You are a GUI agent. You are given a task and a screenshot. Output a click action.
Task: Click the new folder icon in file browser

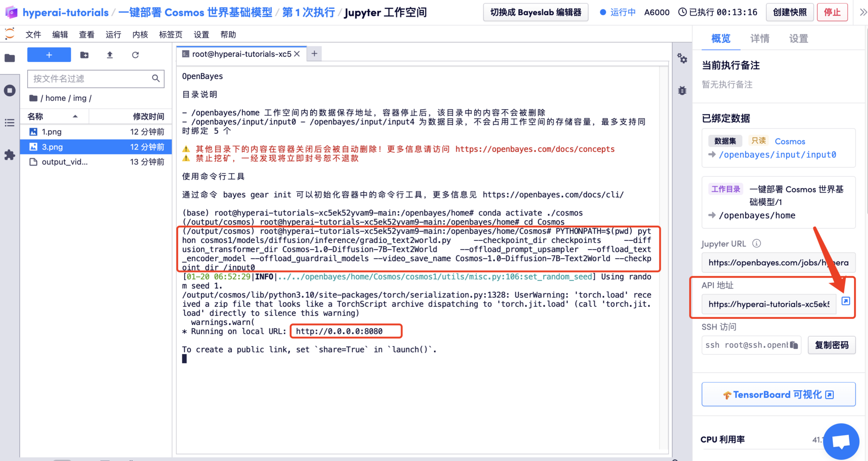pos(84,55)
